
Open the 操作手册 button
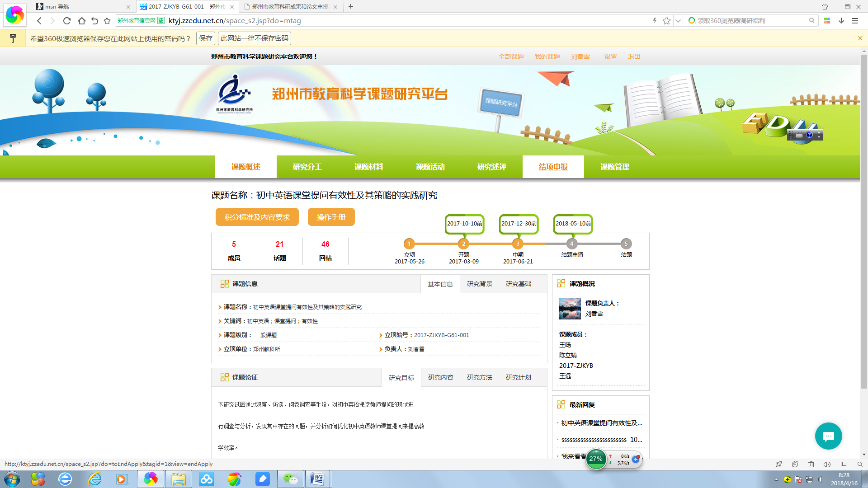pyautogui.click(x=331, y=217)
